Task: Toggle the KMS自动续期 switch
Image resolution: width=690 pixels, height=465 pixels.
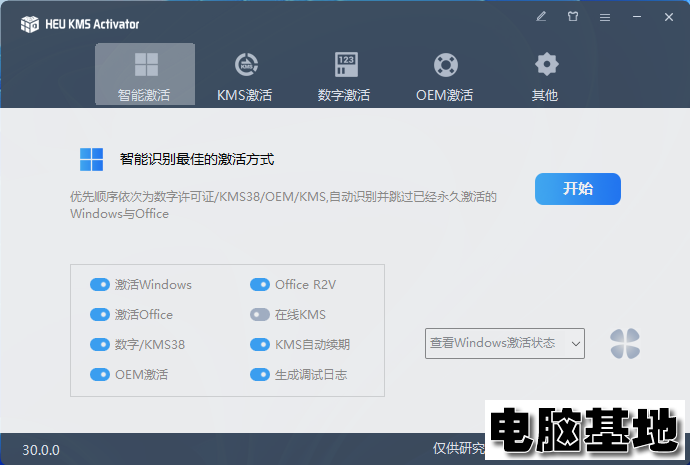Action: coord(260,344)
